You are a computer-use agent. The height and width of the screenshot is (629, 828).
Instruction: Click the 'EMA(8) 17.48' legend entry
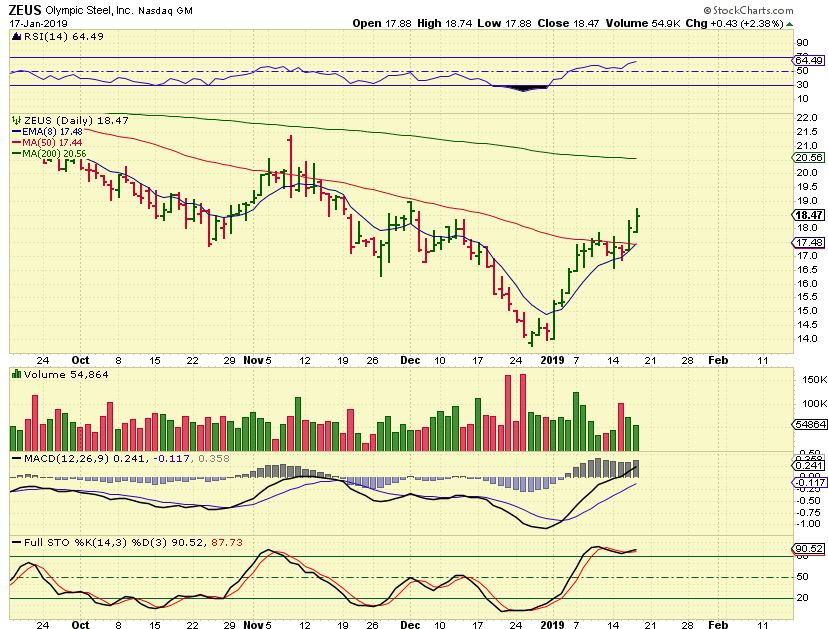tap(47, 132)
